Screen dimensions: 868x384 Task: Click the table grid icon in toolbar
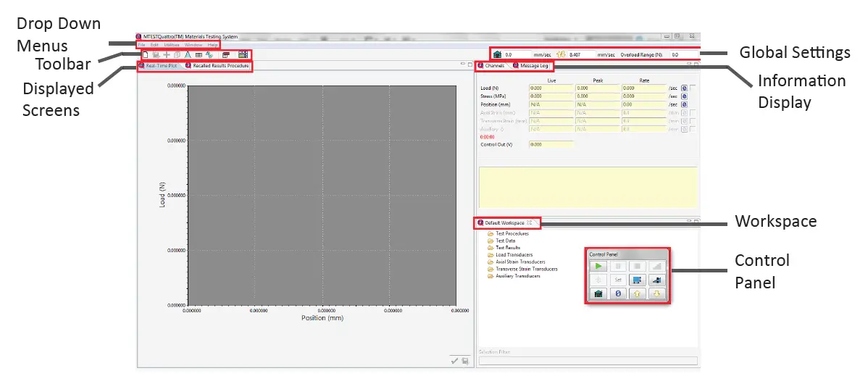199,54
